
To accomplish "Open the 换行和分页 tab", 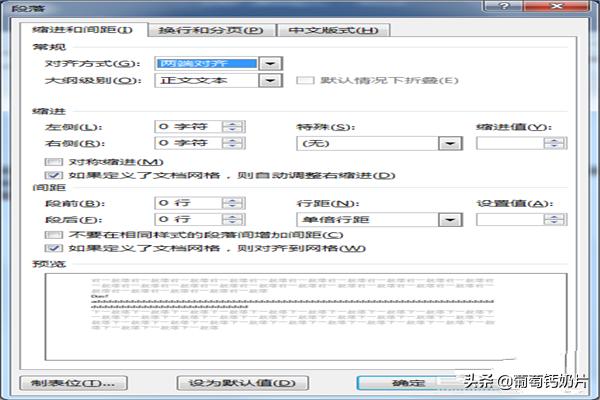I will 212,30.
